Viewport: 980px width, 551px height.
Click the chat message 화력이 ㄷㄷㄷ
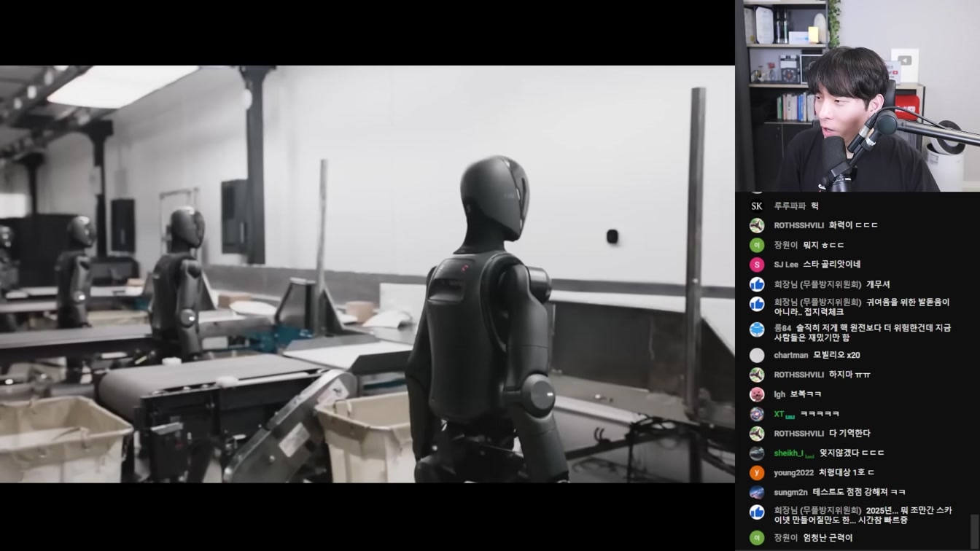tap(853, 225)
